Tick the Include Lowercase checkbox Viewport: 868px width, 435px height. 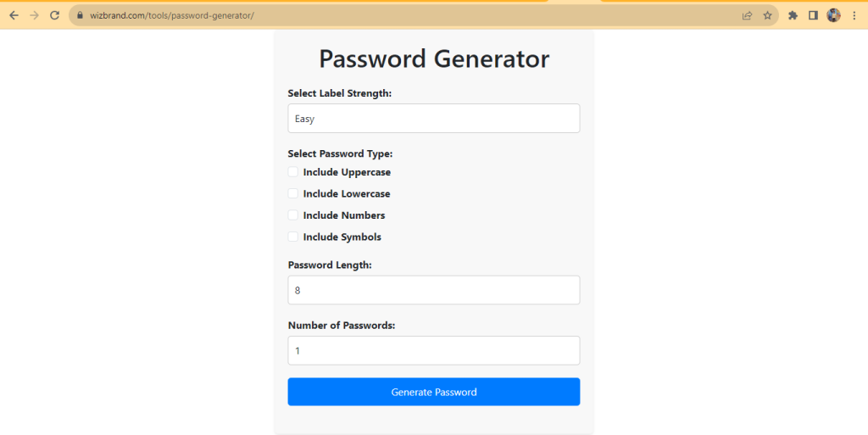pos(293,193)
